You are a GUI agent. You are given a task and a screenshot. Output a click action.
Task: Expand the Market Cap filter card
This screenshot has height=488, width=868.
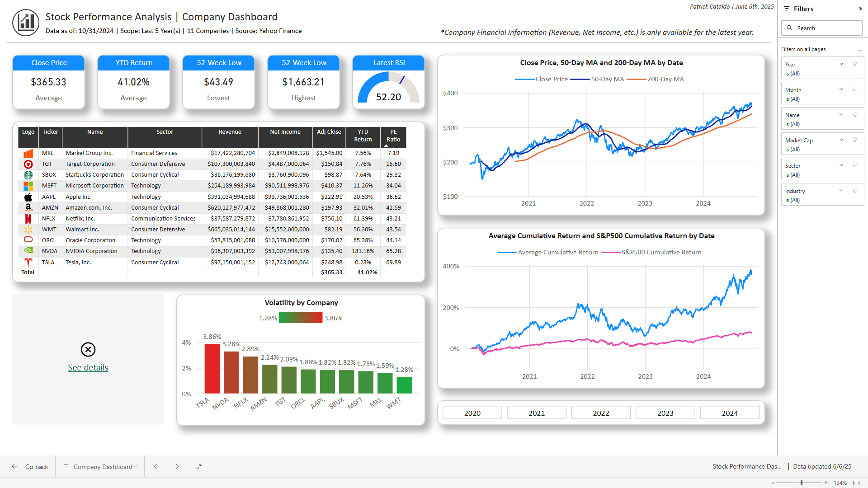pos(841,140)
